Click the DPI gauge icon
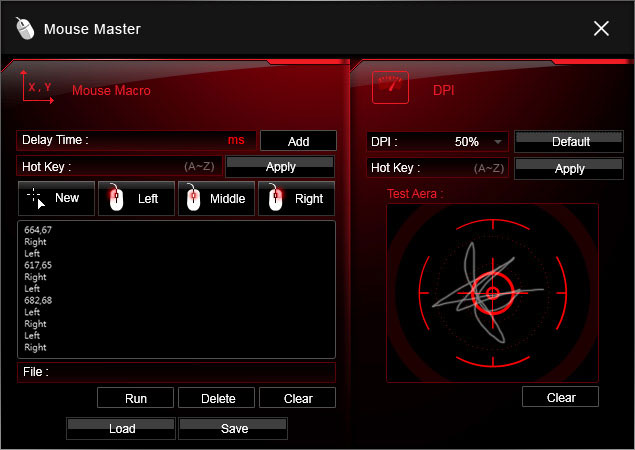Image resolution: width=635 pixels, height=450 pixels. click(390, 88)
